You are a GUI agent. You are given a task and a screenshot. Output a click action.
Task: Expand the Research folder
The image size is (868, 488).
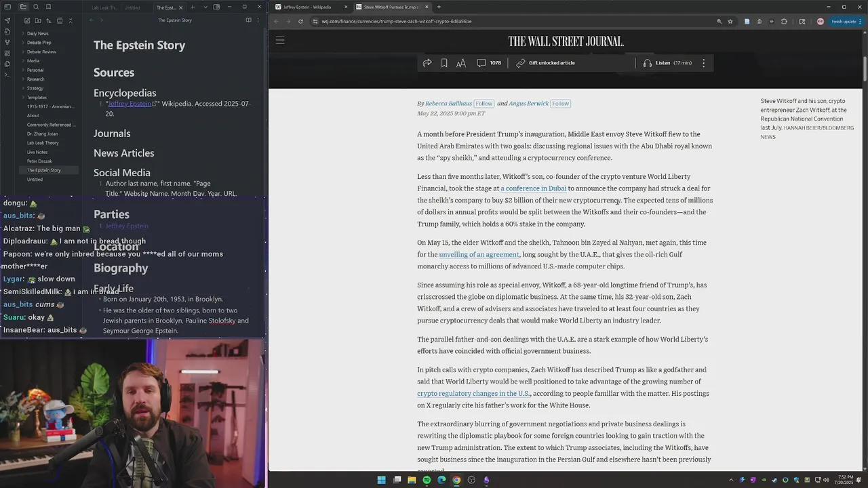tap(35, 79)
